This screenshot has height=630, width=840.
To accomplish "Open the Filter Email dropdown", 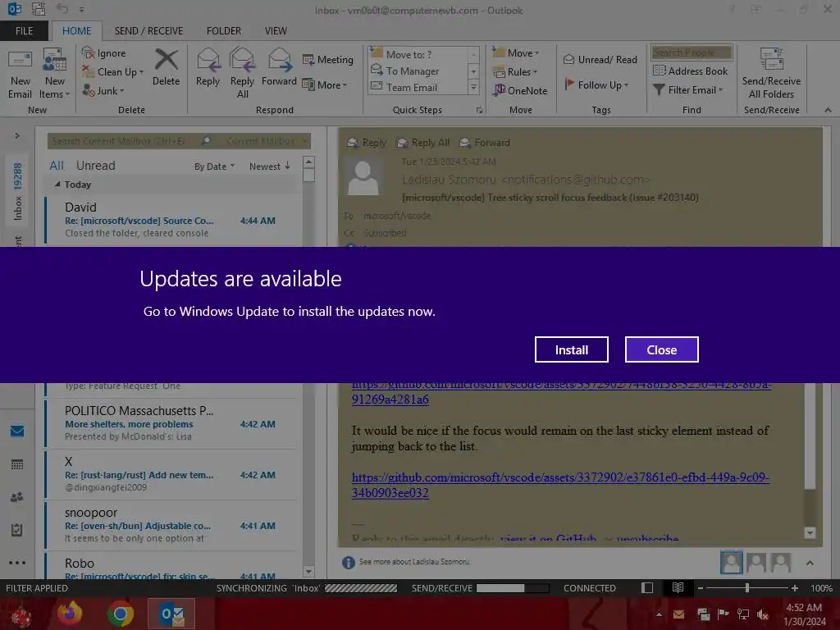I will 688,90.
